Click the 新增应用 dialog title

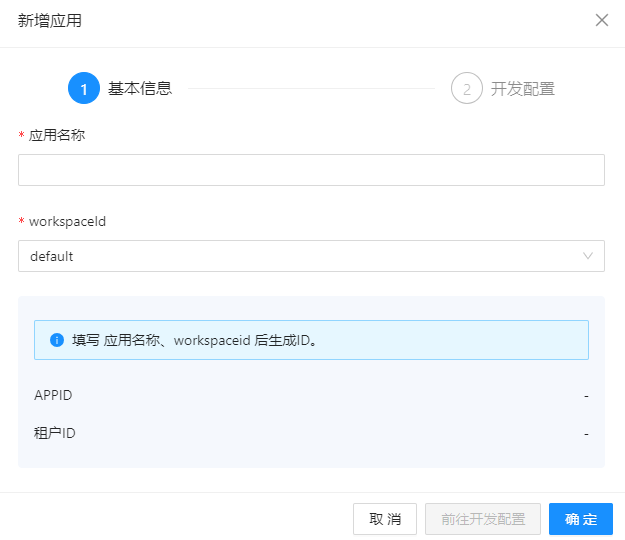pos(50,20)
